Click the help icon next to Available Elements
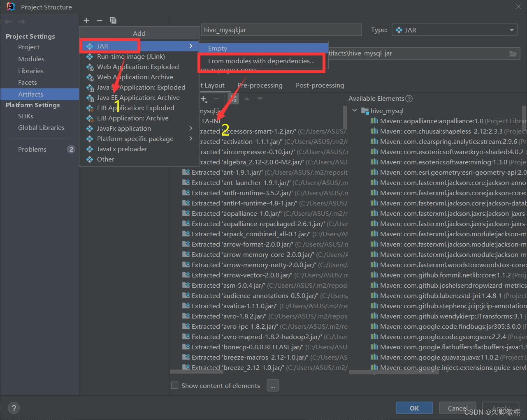527x420 pixels. pos(408,98)
